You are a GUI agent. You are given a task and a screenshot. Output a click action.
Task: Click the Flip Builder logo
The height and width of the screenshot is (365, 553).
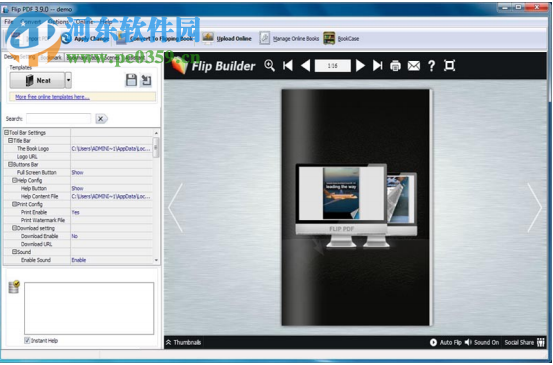pyautogui.click(x=214, y=66)
